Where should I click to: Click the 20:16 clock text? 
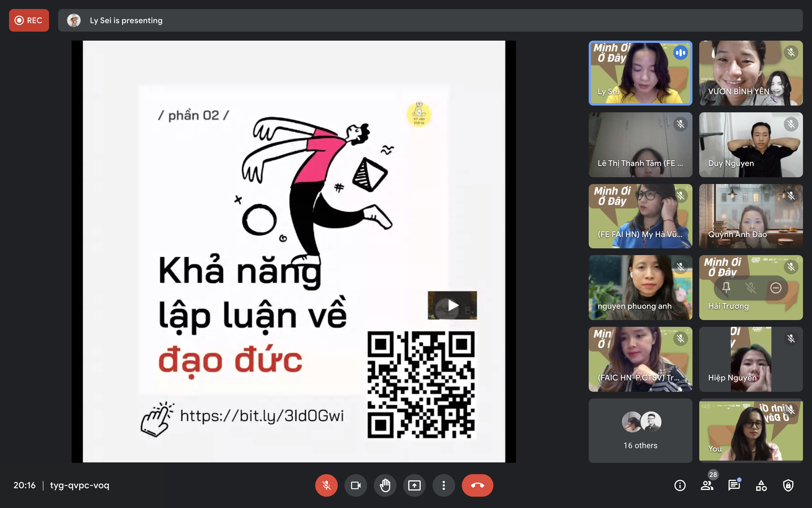[25, 485]
